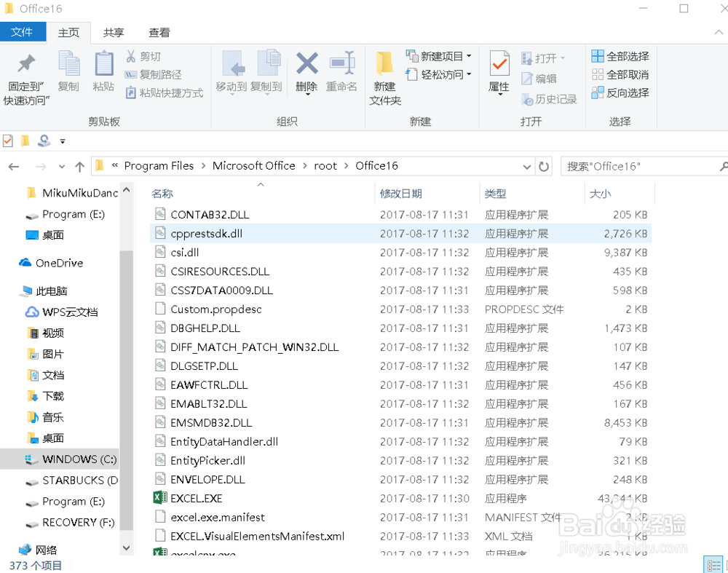
Task: Click Select all (全部选择)
Action: point(620,57)
